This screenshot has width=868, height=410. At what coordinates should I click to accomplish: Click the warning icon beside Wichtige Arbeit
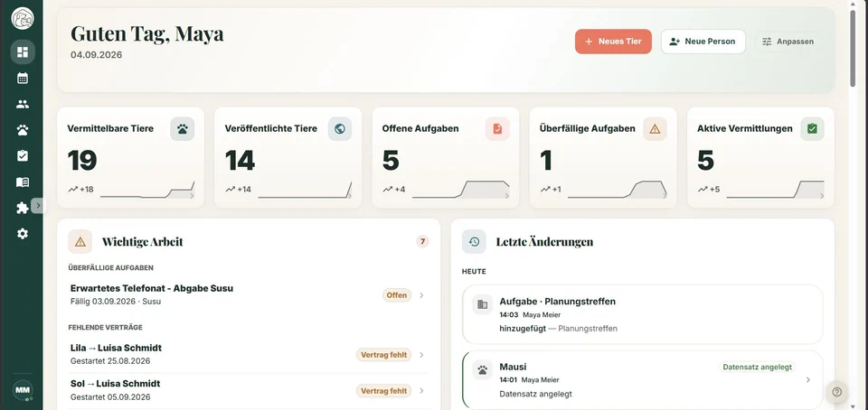point(80,241)
